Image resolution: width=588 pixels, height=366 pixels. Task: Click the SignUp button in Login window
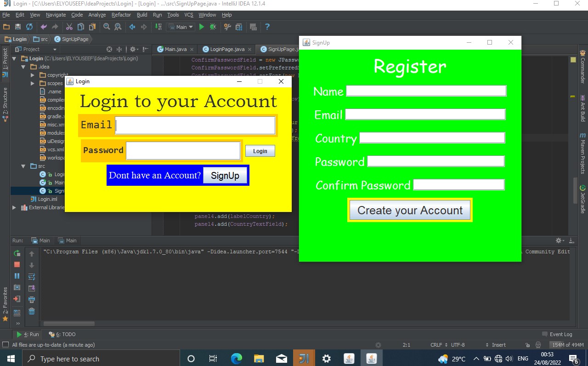(225, 176)
